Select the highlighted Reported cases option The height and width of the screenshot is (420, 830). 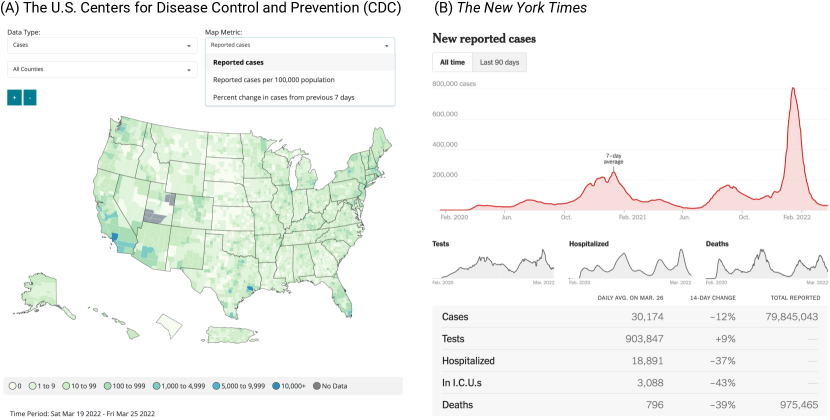coord(238,62)
